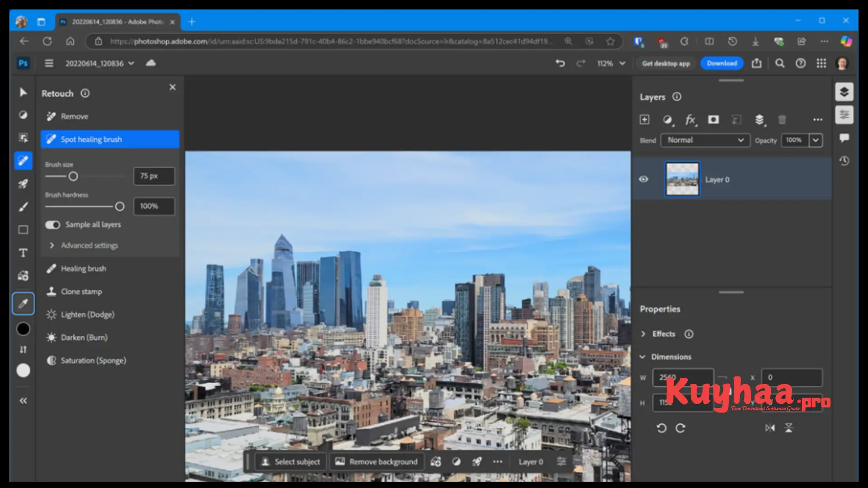Choose the Healing brush option
Viewport: 868px width, 488px height.
(110, 268)
